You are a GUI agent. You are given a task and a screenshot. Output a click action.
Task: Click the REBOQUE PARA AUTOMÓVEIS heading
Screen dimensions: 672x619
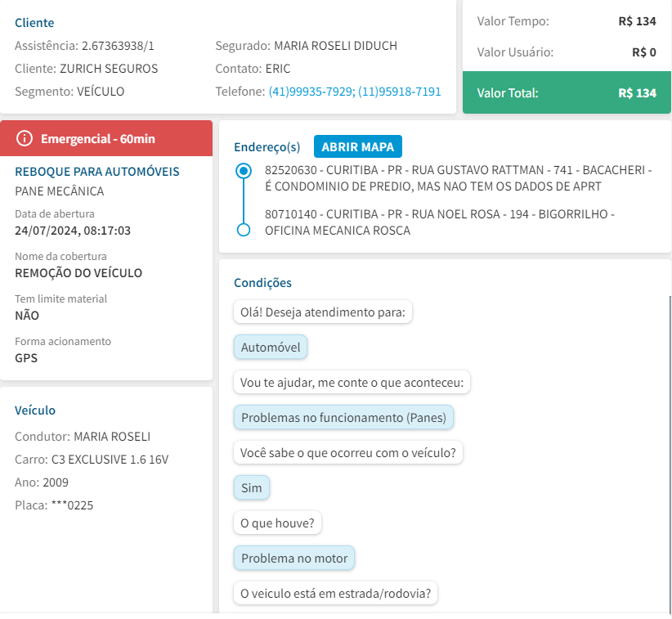[x=97, y=172]
